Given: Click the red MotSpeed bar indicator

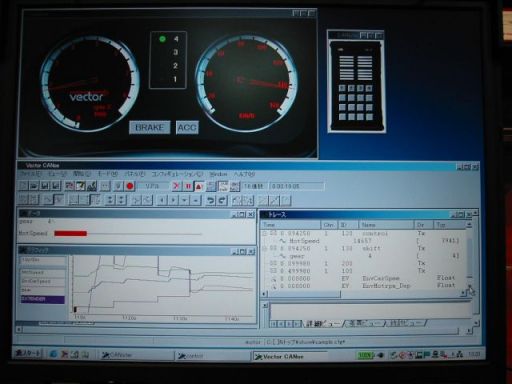Looking at the screenshot, I should pos(70,233).
